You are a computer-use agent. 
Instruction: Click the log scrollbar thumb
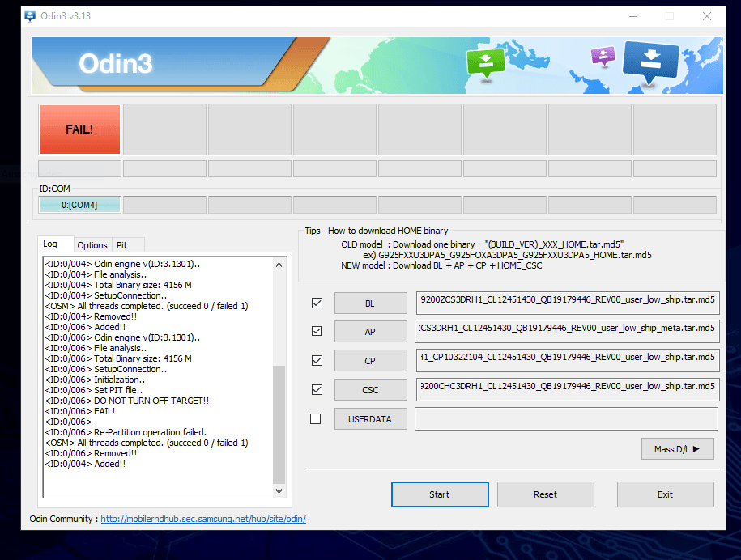point(279,425)
